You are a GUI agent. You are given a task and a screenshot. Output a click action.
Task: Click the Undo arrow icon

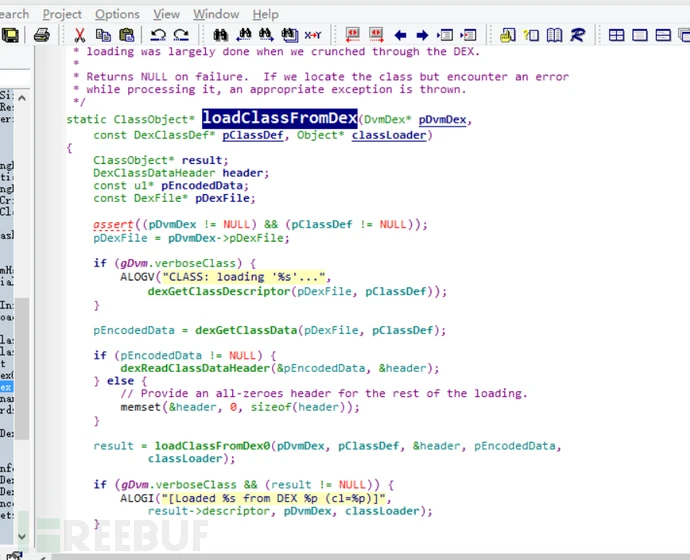[x=158, y=35]
